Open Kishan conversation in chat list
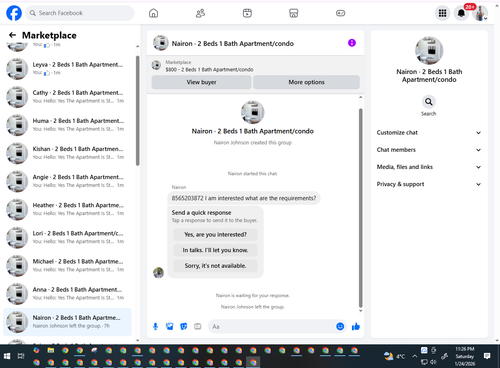500x368 pixels. tap(67, 153)
